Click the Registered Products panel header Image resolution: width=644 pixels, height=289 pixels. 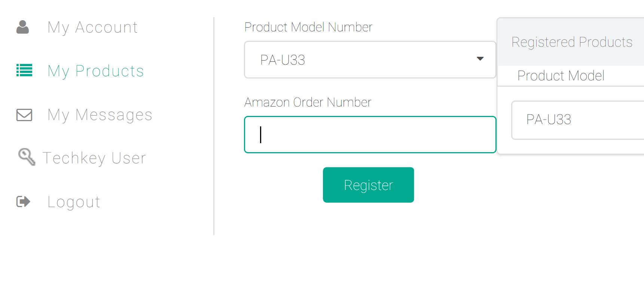[571, 42]
